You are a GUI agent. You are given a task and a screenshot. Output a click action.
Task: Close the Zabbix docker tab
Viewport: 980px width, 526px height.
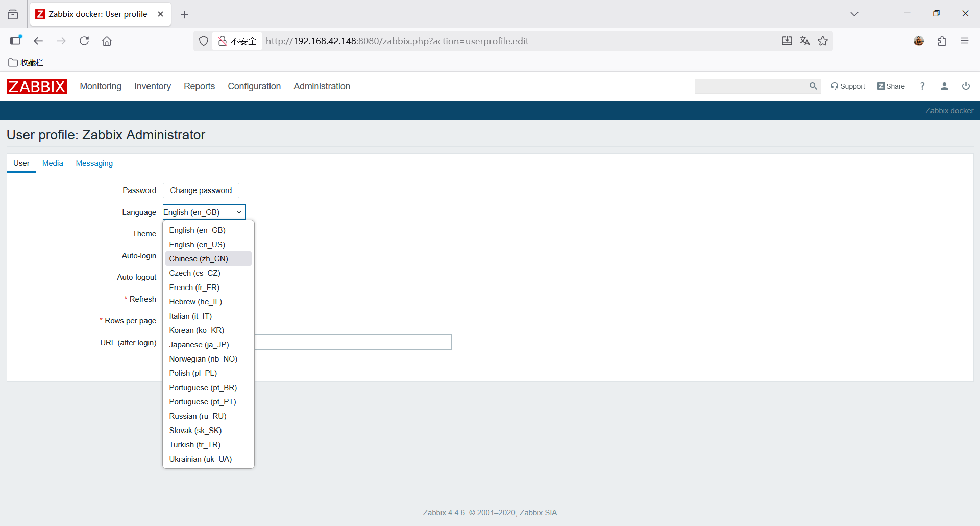pyautogui.click(x=160, y=14)
